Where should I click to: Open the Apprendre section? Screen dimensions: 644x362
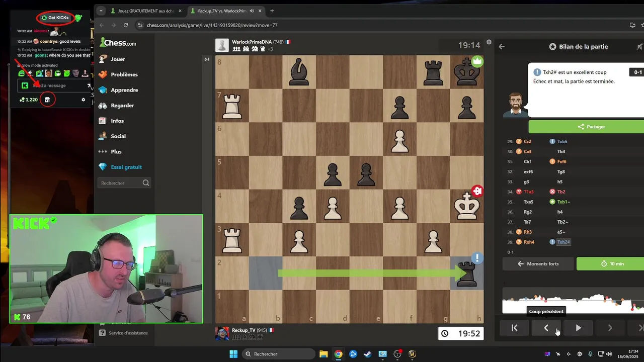(x=118, y=90)
